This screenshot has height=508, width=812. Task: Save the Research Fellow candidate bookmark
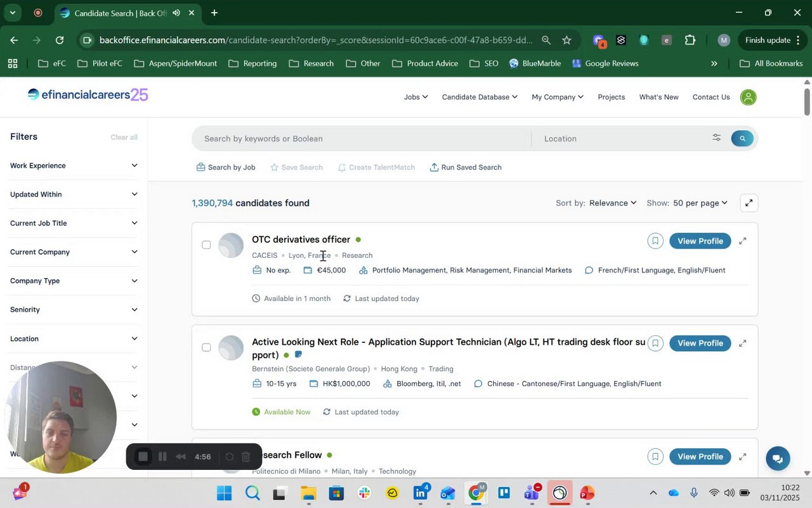click(655, 457)
